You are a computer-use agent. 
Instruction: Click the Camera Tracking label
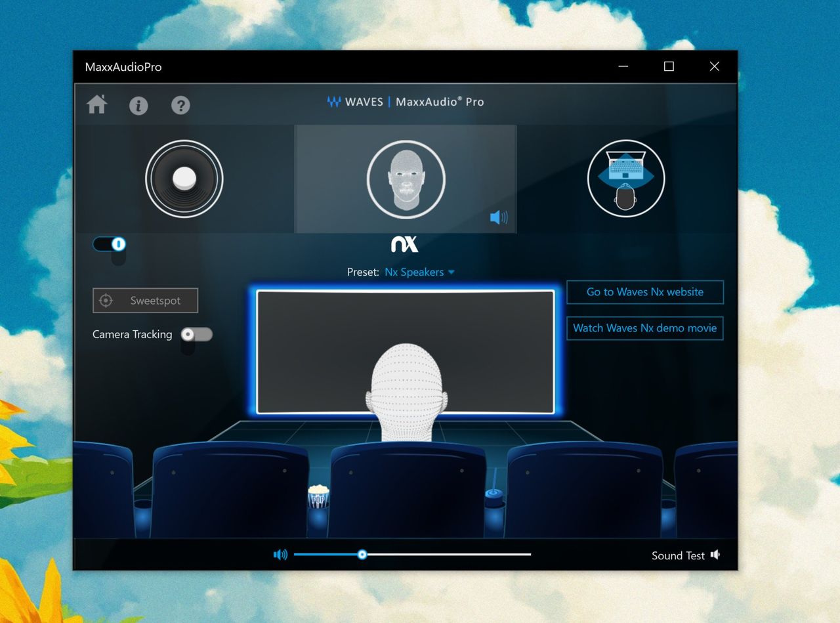(x=133, y=334)
